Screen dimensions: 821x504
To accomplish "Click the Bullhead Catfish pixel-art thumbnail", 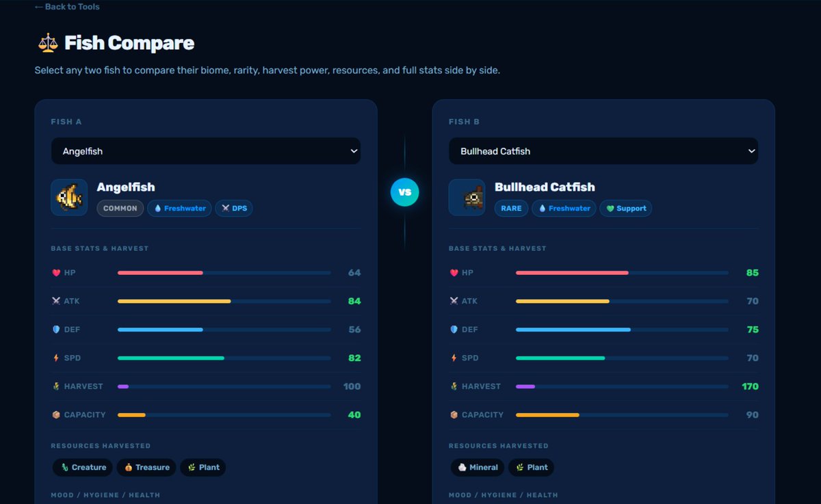I will 467,198.
